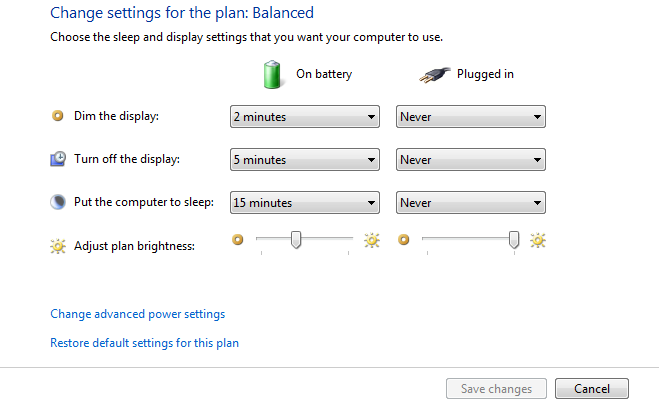This screenshot has height=415, width=659.
Task: Click the Turn off the display monitor icon
Action: tap(57, 159)
